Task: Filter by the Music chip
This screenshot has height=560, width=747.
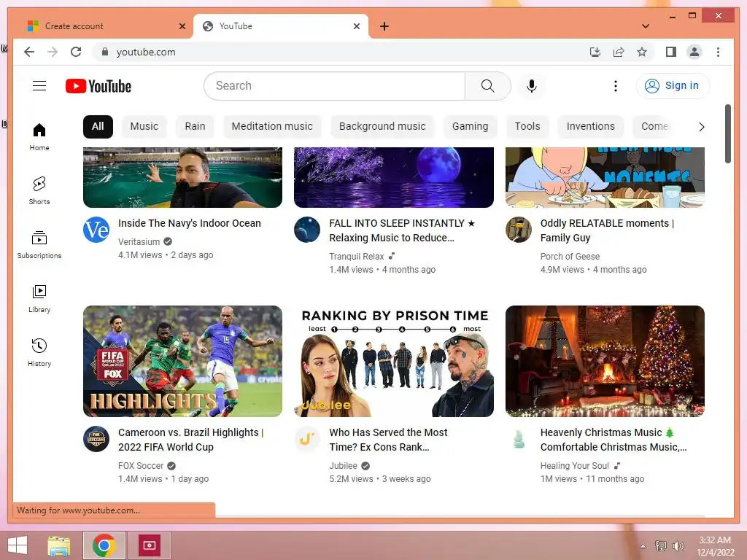Action: (x=144, y=127)
